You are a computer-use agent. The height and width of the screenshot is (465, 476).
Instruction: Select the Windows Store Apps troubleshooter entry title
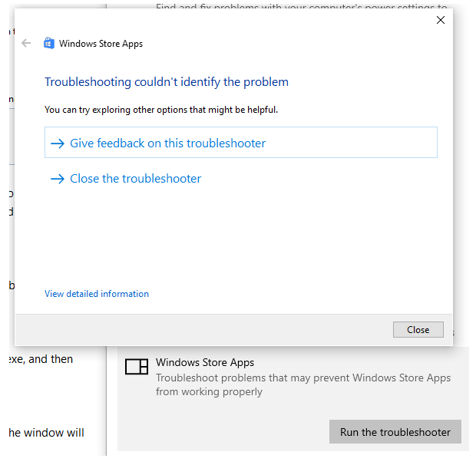[205, 362]
